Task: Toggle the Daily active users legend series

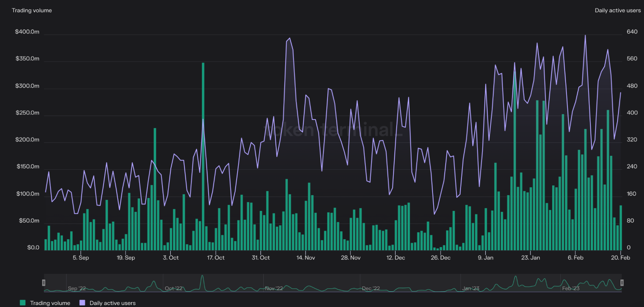Action: tap(112, 303)
